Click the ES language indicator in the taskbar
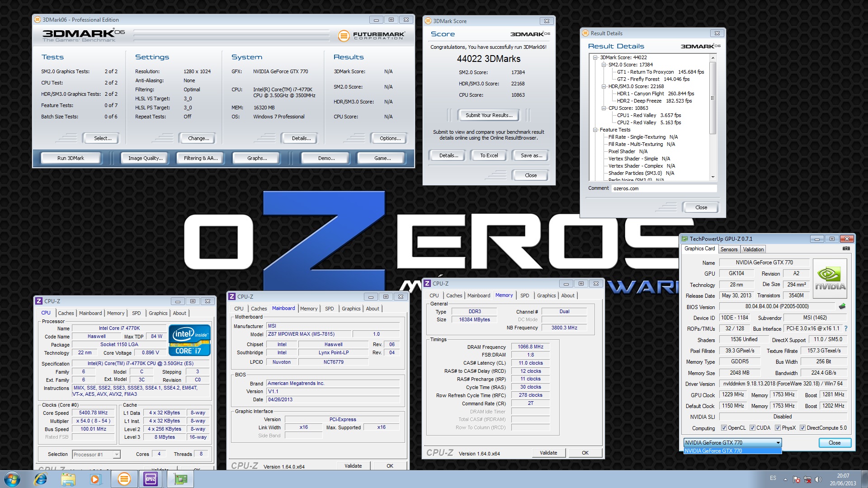The image size is (868, 488). coord(773,478)
